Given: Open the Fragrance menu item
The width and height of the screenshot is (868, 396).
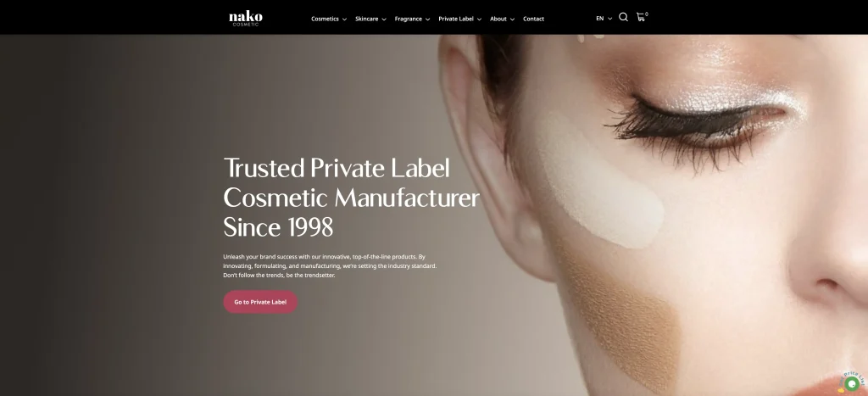Looking at the screenshot, I should [408, 19].
